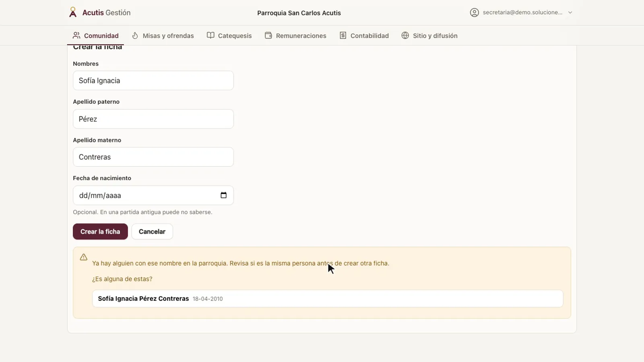The height and width of the screenshot is (362, 644).
Task: Open the Sitio y difusión tab
Action: click(429, 35)
